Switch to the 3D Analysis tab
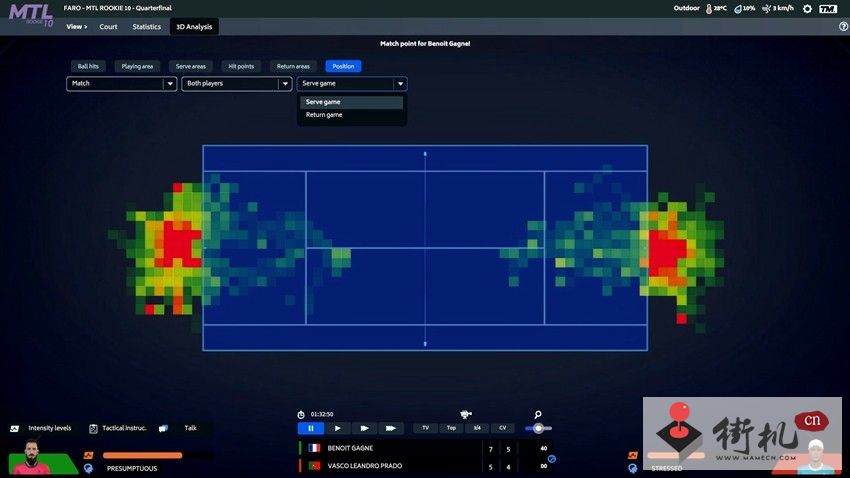The height and width of the screenshot is (478, 850). point(194,27)
